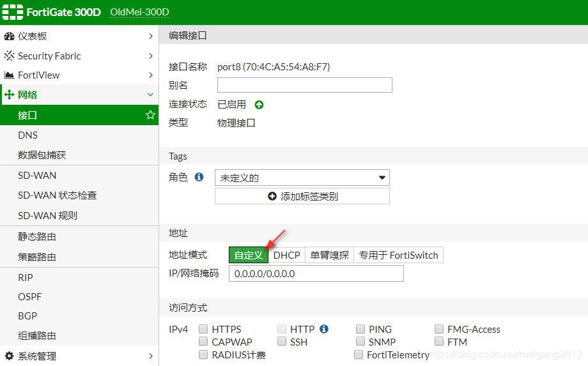Viewport: 588px width, 366px height.
Task: Select DHCP address mode
Action: (x=286, y=255)
